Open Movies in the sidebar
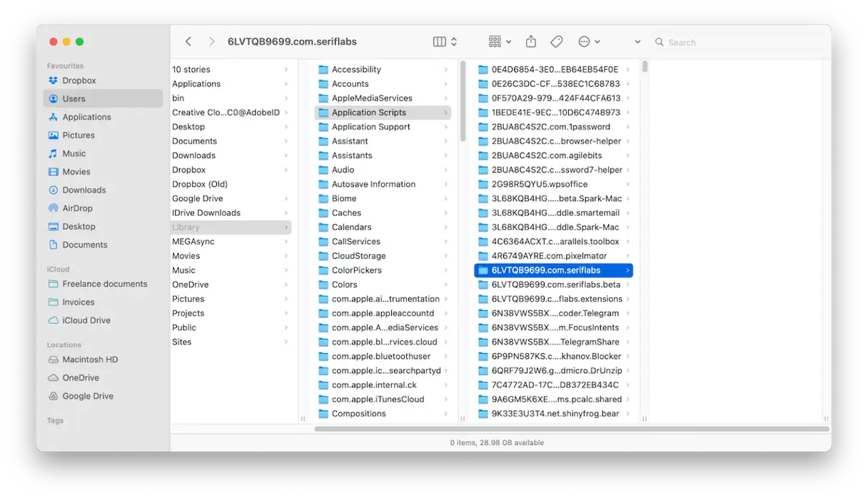Image resolution: width=868 pixels, height=500 pixels. point(103,172)
